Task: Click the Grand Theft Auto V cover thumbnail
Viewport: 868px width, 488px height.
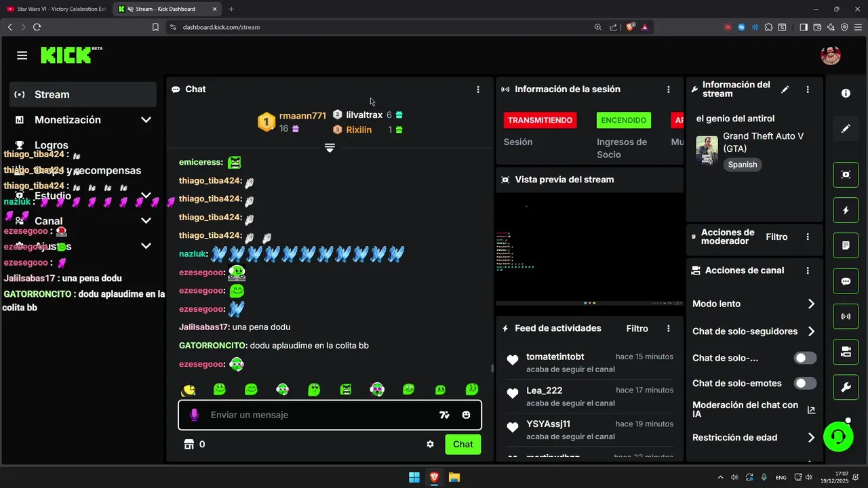Action: 707,150
